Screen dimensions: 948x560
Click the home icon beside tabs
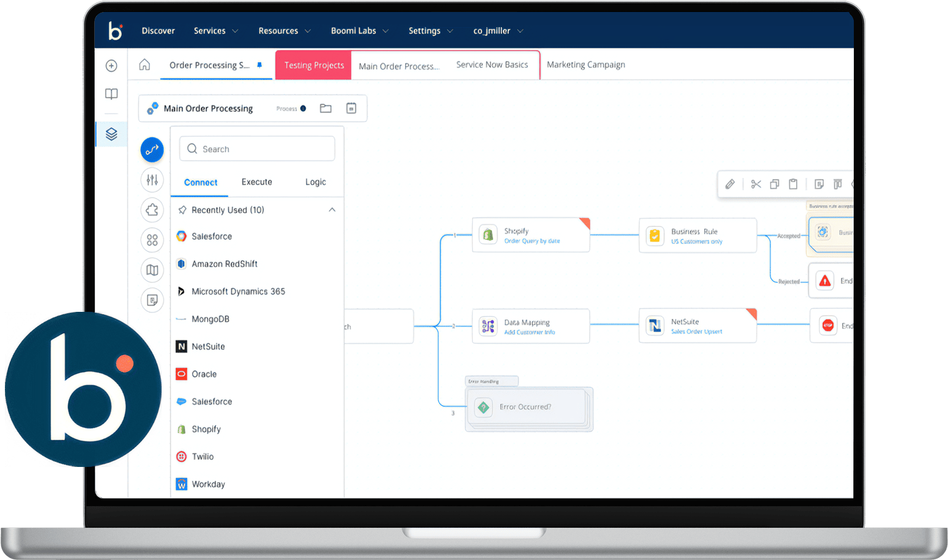click(x=144, y=65)
